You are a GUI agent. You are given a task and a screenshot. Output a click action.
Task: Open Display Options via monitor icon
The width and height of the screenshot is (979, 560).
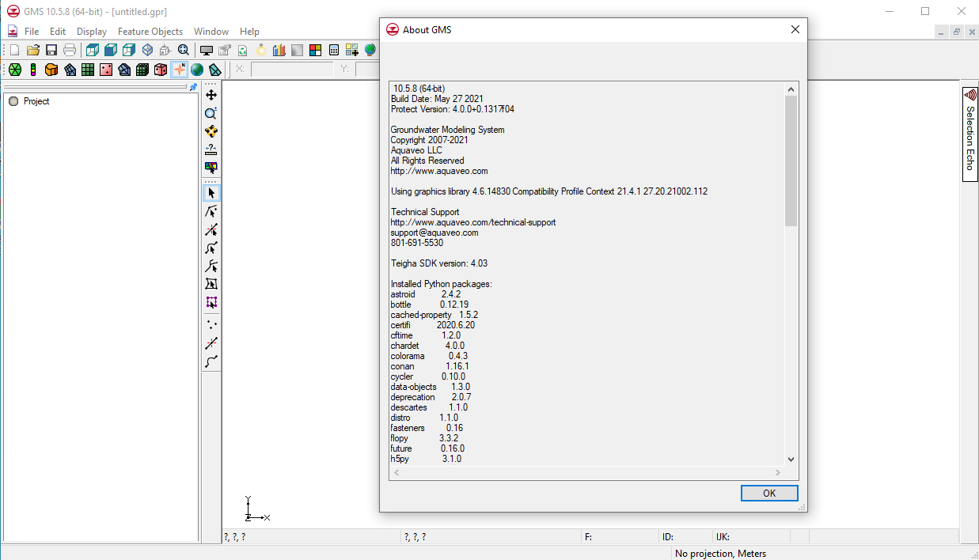(206, 49)
